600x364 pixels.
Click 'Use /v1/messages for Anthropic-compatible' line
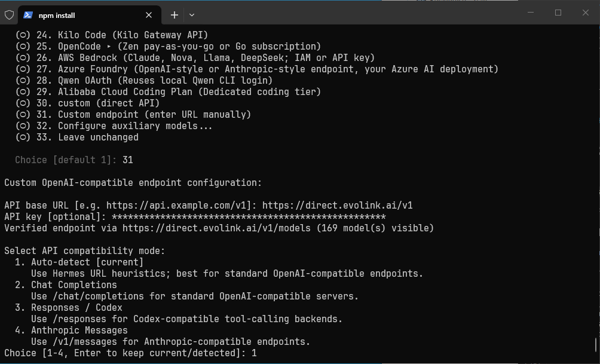tap(171, 342)
